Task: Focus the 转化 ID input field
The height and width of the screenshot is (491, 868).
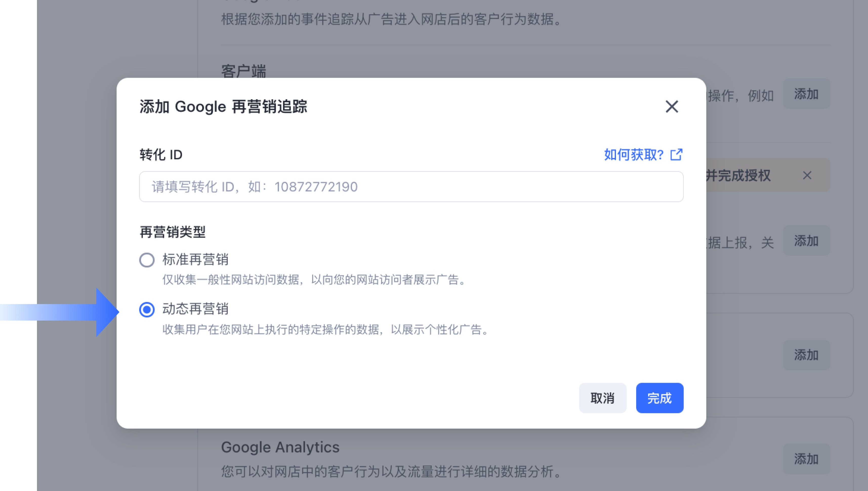Action: click(x=411, y=187)
